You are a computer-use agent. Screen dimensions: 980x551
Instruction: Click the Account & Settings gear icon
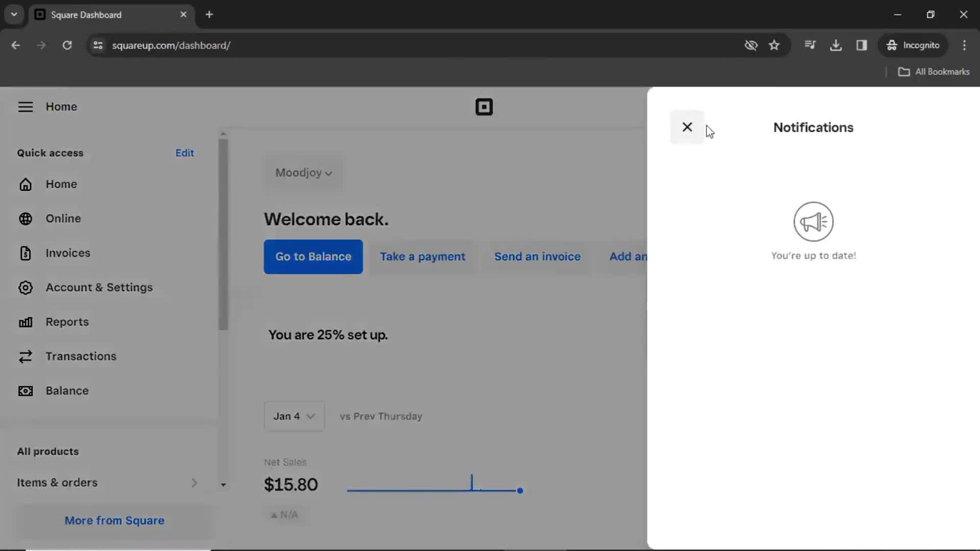26,288
